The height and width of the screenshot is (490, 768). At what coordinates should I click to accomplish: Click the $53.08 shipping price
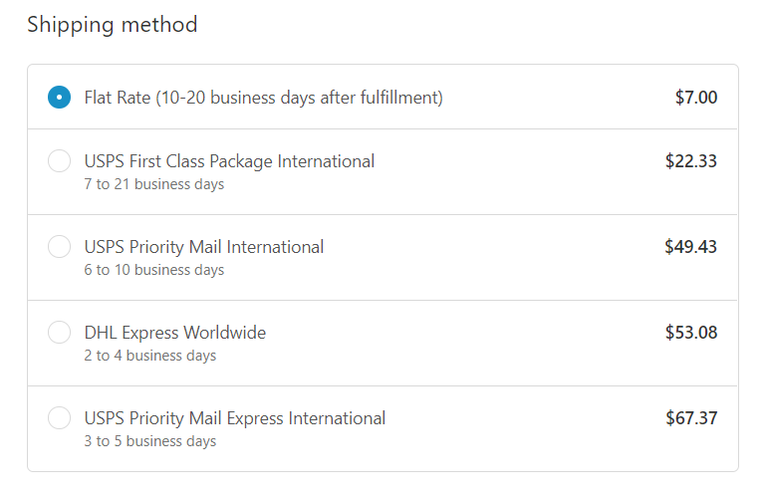coord(691,333)
